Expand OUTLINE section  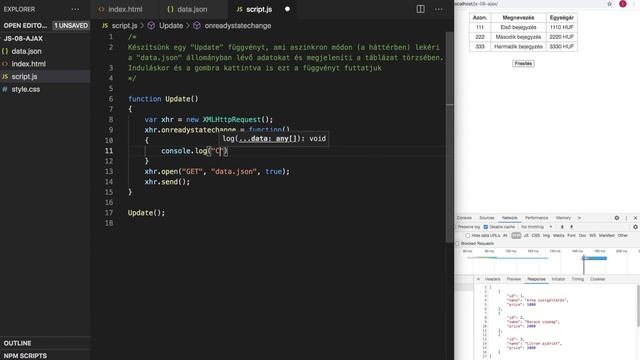45,343
